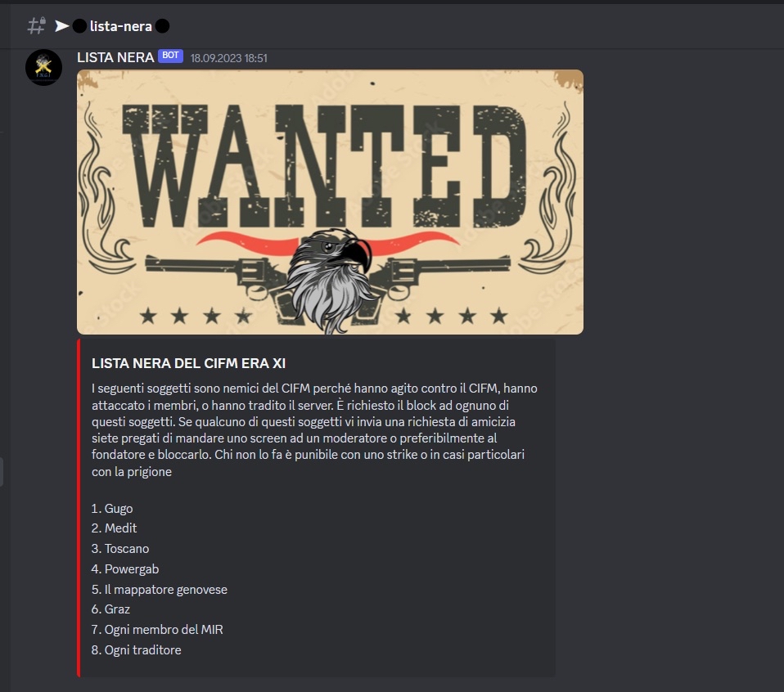Image resolution: width=784 pixels, height=692 pixels.
Task: Click the message timestamp 18.09.2023 18:51
Action: (228, 58)
